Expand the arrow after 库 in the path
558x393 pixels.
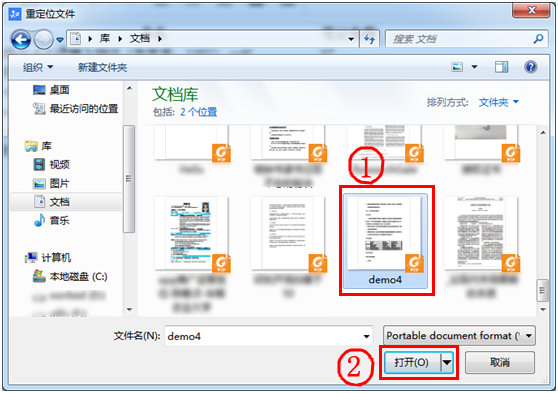(x=120, y=39)
